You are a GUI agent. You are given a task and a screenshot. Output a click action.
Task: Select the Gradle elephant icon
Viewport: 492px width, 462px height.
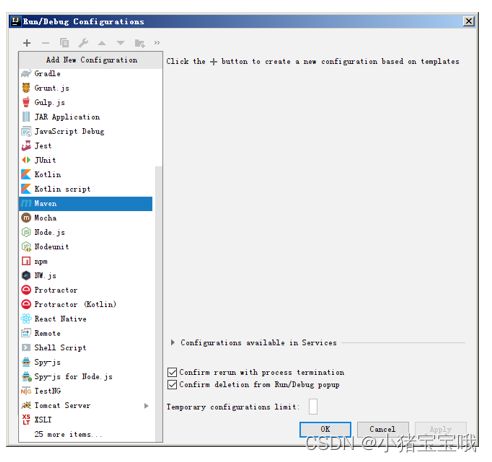(x=26, y=73)
